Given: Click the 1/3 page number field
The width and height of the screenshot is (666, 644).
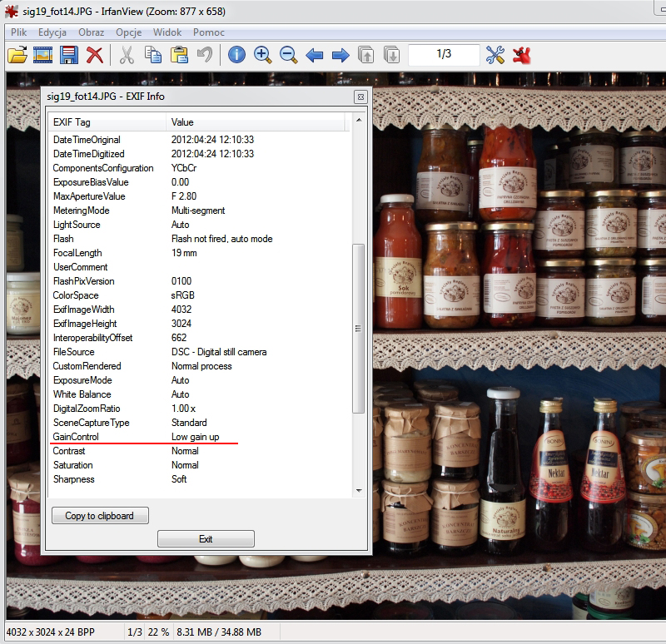Looking at the screenshot, I should [444, 54].
